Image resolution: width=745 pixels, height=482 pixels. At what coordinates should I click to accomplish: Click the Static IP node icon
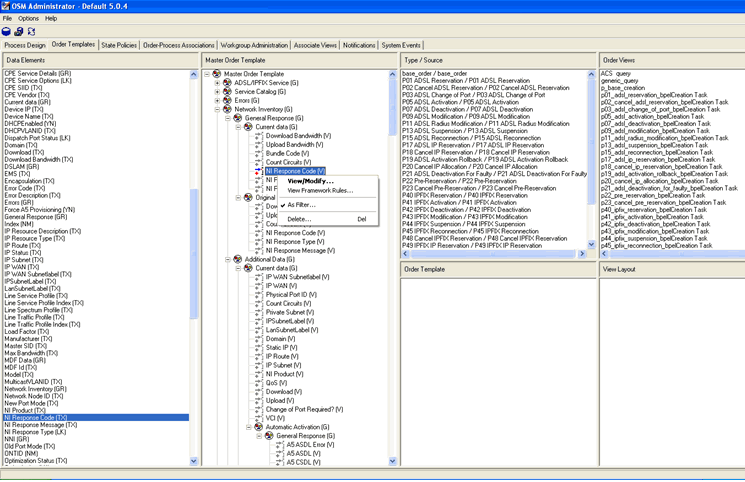[x=258, y=347]
